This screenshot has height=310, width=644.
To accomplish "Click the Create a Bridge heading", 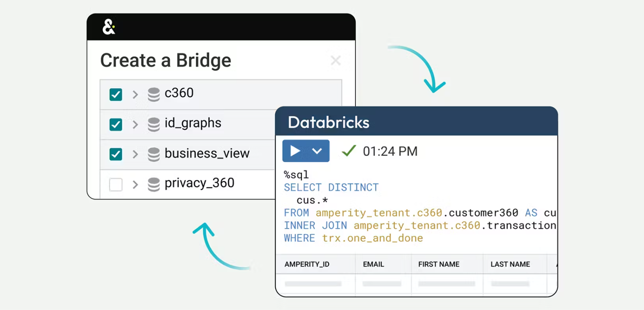I will coord(166,61).
